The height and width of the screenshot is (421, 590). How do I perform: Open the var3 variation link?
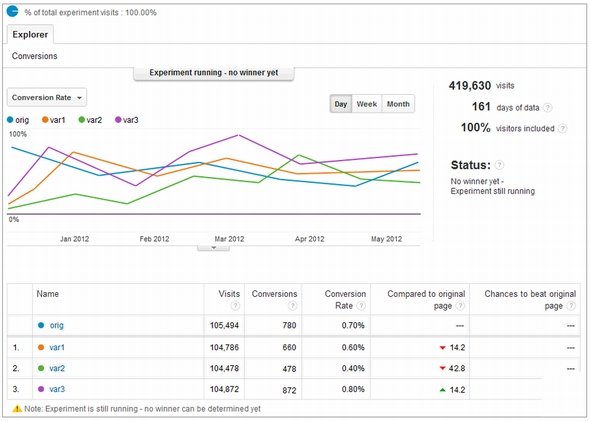57,389
